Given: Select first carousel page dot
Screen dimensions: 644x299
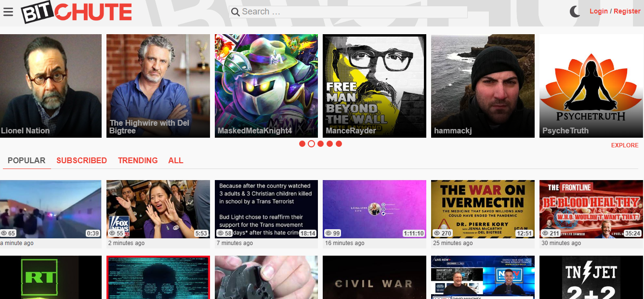Looking at the screenshot, I should (x=302, y=144).
